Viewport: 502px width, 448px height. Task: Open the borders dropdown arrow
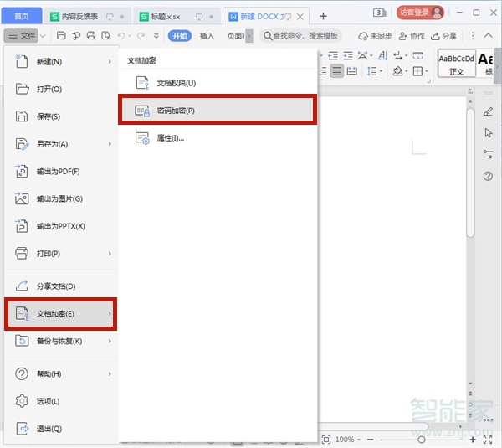[427, 71]
